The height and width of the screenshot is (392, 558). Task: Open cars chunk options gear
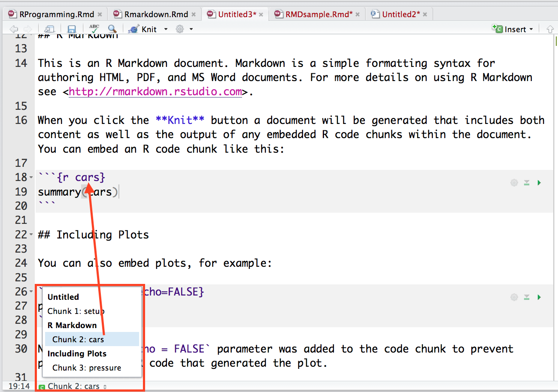pyautogui.click(x=514, y=183)
